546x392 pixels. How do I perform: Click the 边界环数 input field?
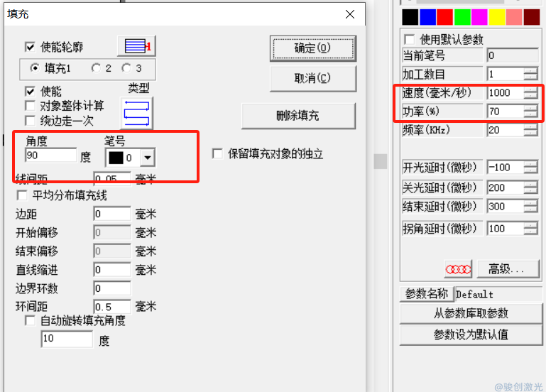point(112,288)
